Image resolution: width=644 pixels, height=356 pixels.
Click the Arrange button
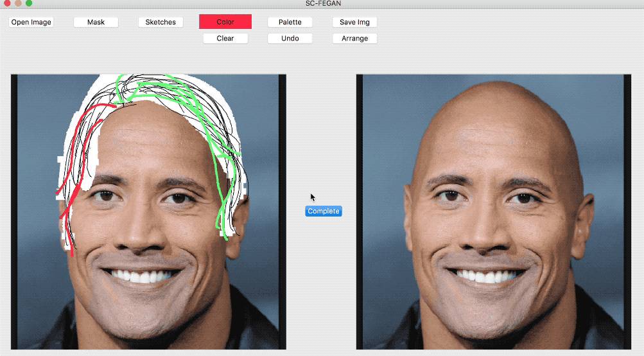(354, 38)
